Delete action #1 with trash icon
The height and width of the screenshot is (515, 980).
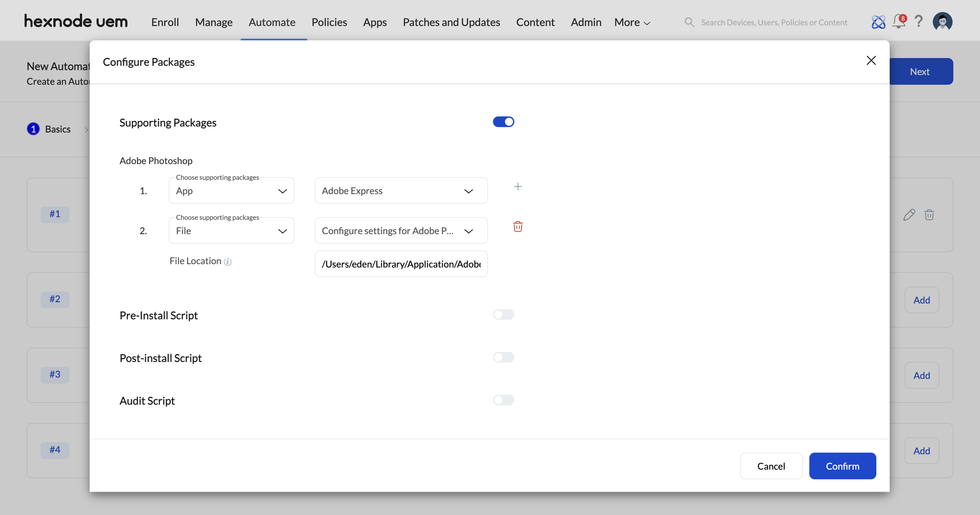[929, 215]
